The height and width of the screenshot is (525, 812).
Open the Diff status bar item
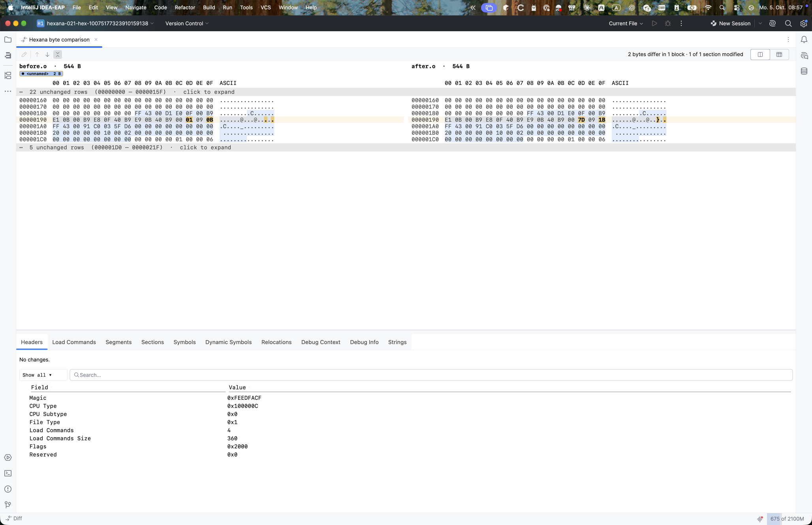click(14, 518)
